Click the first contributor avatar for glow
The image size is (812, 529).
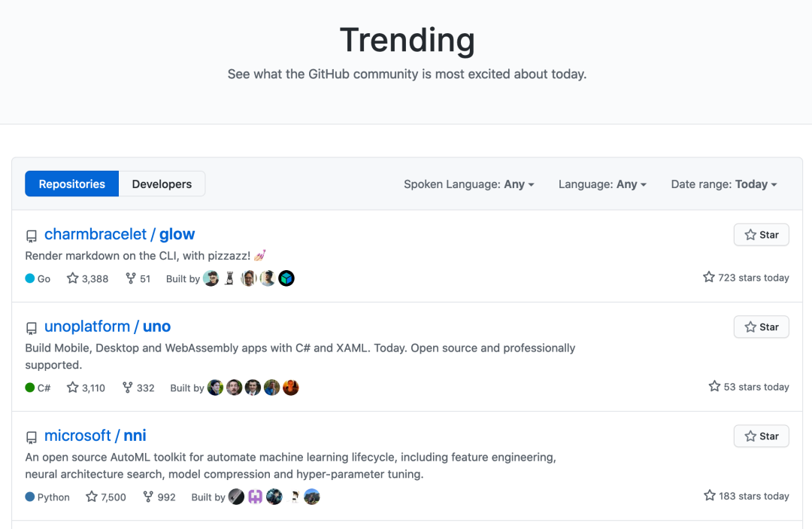click(211, 278)
